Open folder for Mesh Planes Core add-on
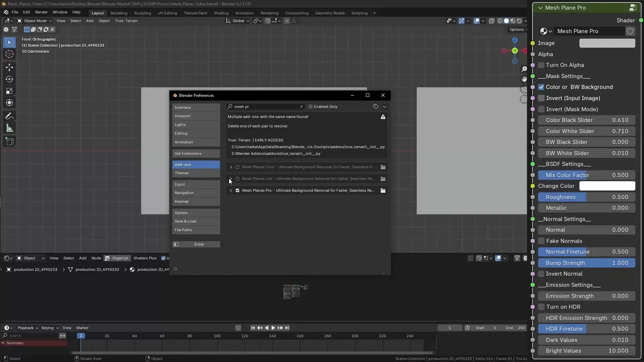Screen dimensions: 644x362 click(x=383, y=167)
